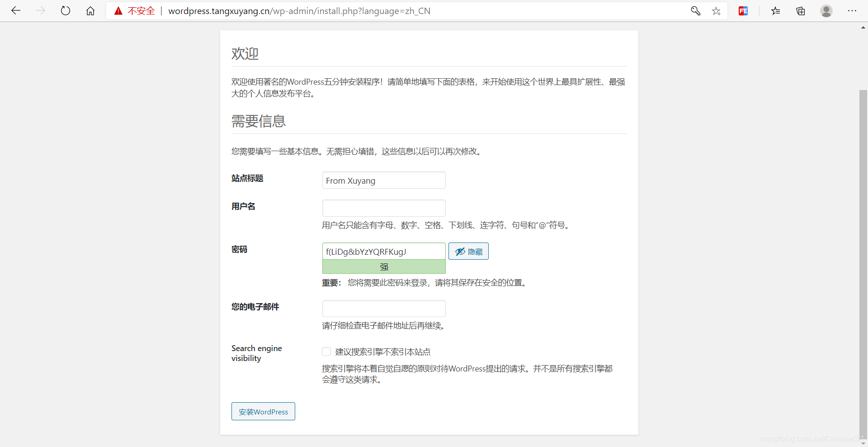Add this page to favorites star
Screen dimensions: 868x447
(x=716, y=11)
